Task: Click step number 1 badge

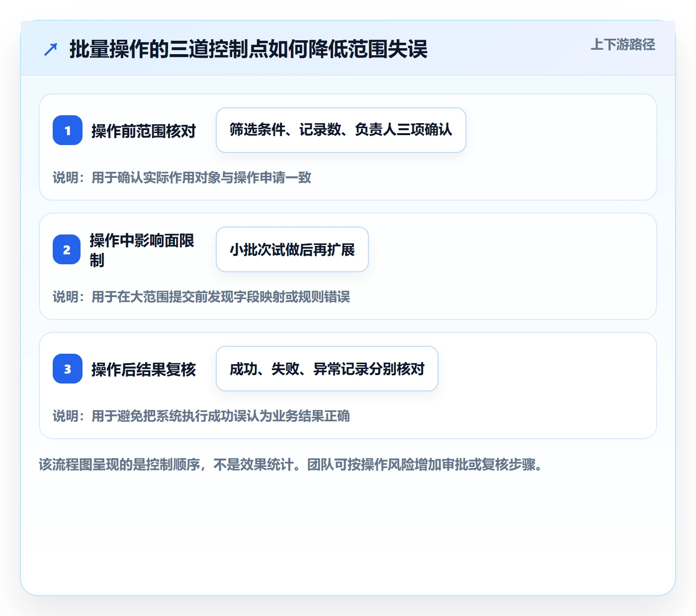Action: point(68,130)
